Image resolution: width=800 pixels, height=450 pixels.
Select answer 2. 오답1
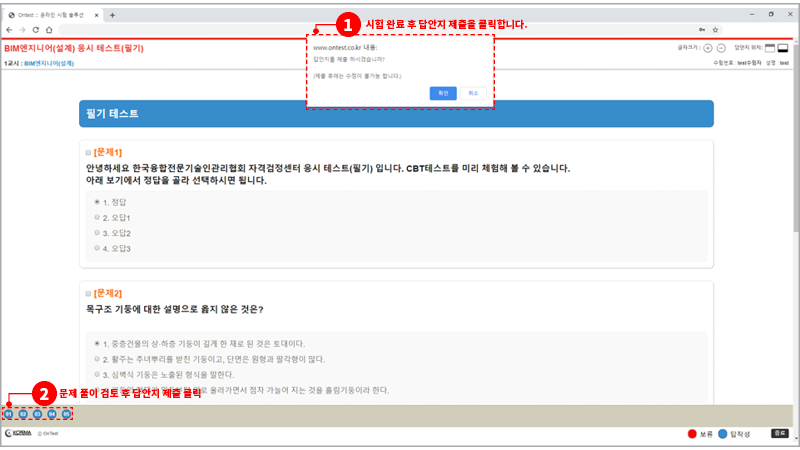[x=97, y=217]
